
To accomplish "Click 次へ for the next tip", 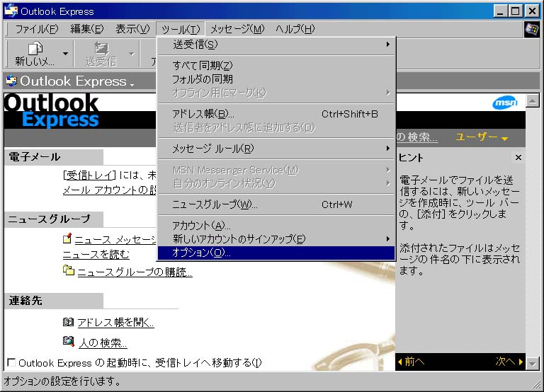I will 509,362.
